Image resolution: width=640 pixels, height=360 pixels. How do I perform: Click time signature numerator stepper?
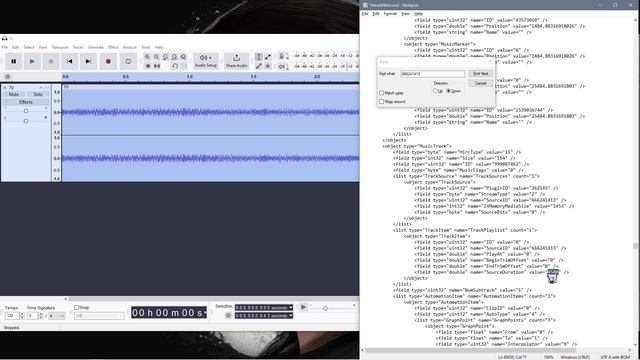pos(40,316)
